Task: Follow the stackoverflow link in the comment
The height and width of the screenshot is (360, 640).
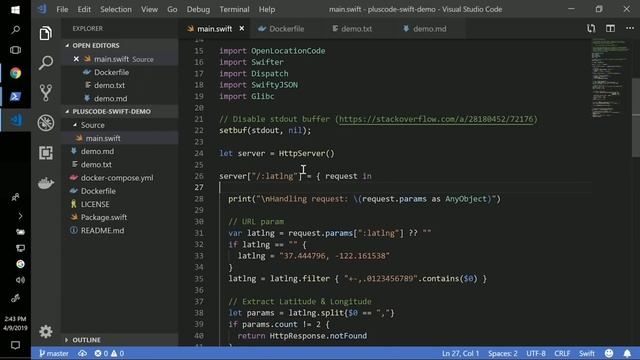Action: click(x=436, y=119)
